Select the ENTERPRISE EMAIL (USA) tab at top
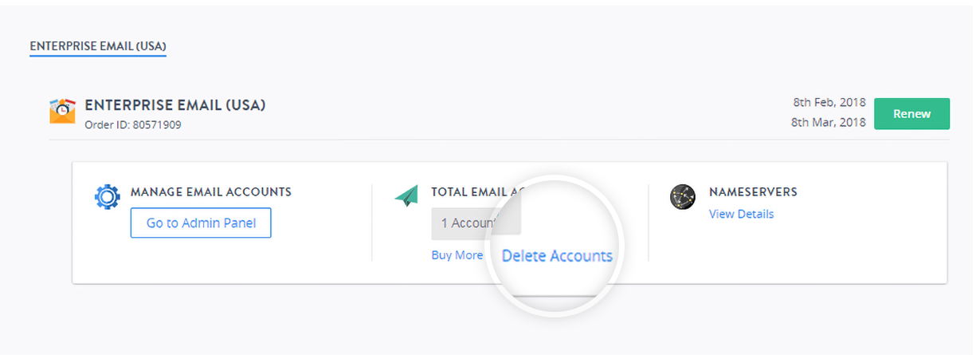Viewport: 980px width, 355px height. pos(97,46)
